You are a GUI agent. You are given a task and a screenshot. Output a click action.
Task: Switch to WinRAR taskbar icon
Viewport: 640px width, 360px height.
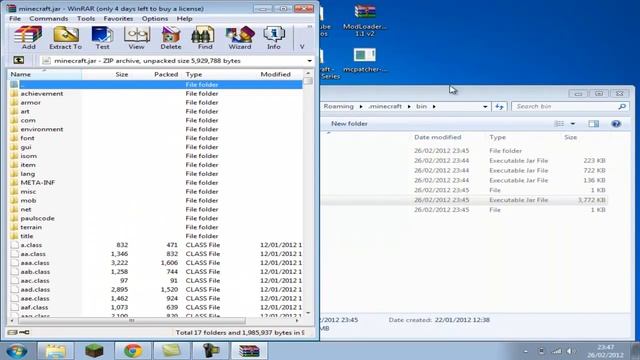click(249, 351)
